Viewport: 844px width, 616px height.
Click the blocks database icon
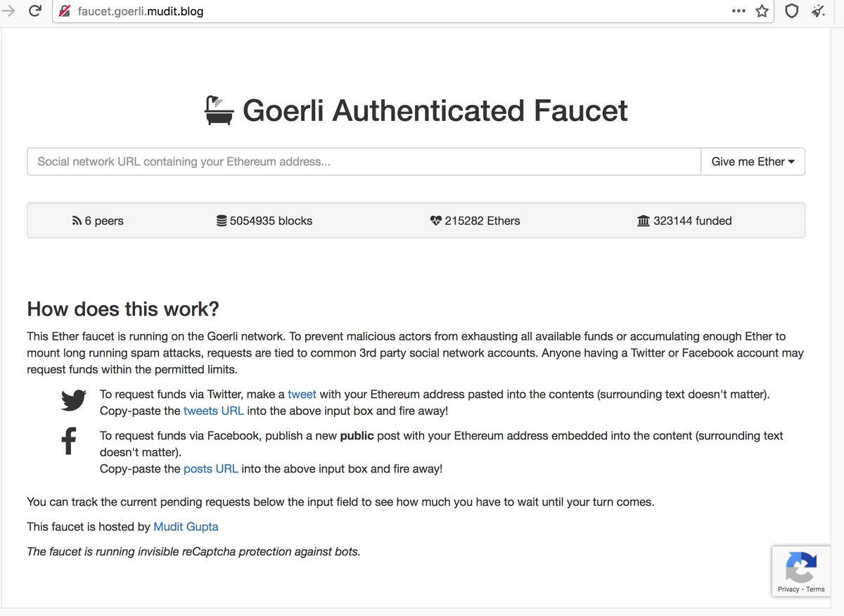point(222,221)
